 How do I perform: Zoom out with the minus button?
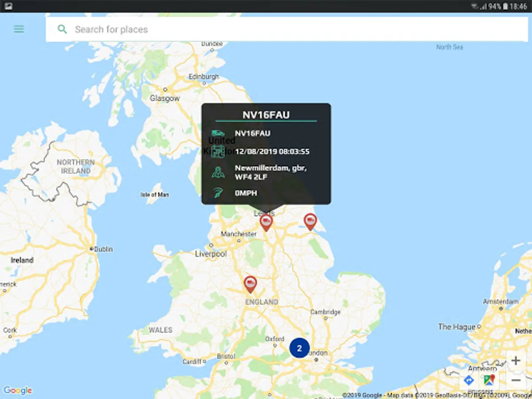point(516,380)
